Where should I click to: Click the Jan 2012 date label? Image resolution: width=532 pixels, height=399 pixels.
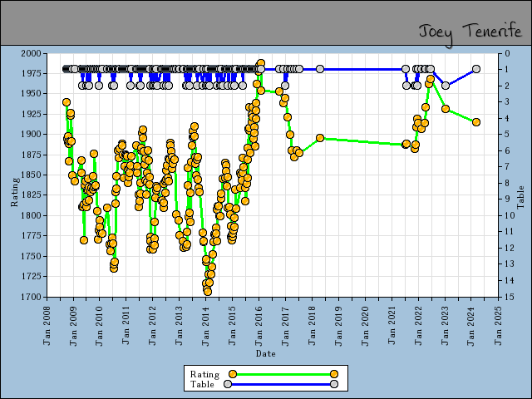click(x=152, y=326)
